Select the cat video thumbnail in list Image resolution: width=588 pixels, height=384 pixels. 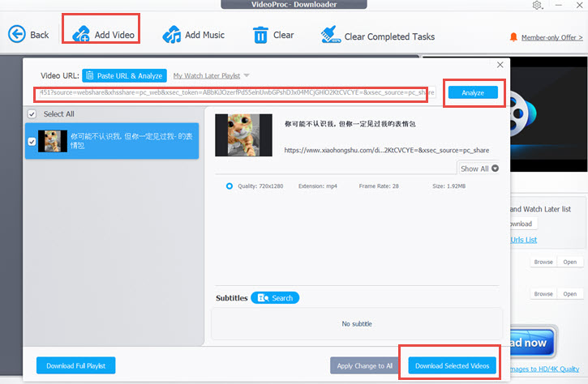point(53,141)
